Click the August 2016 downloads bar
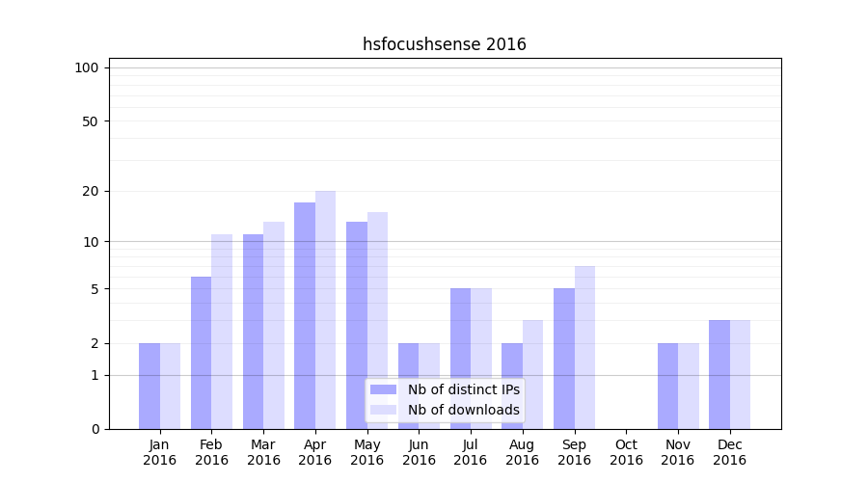 point(532,374)
